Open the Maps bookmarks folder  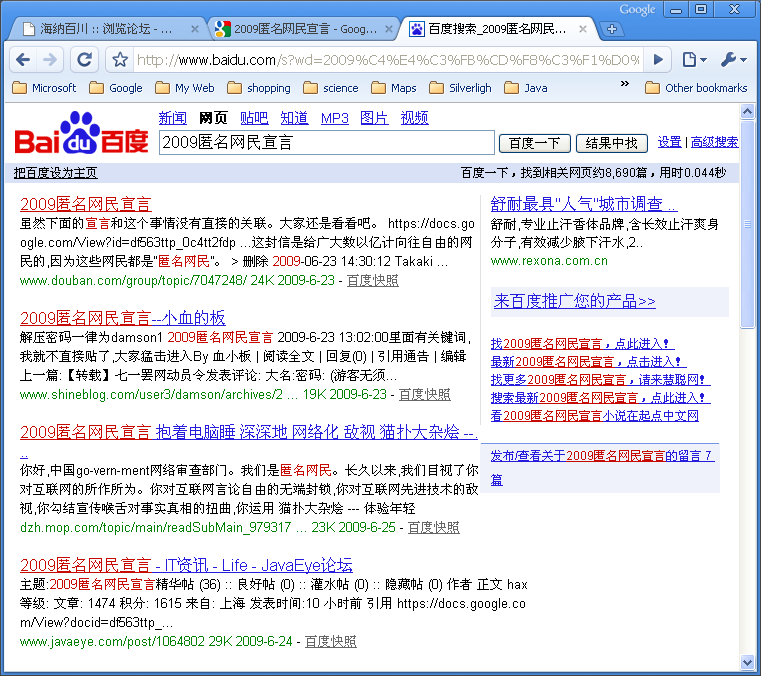pyautogui.click(x=394, y=88)
